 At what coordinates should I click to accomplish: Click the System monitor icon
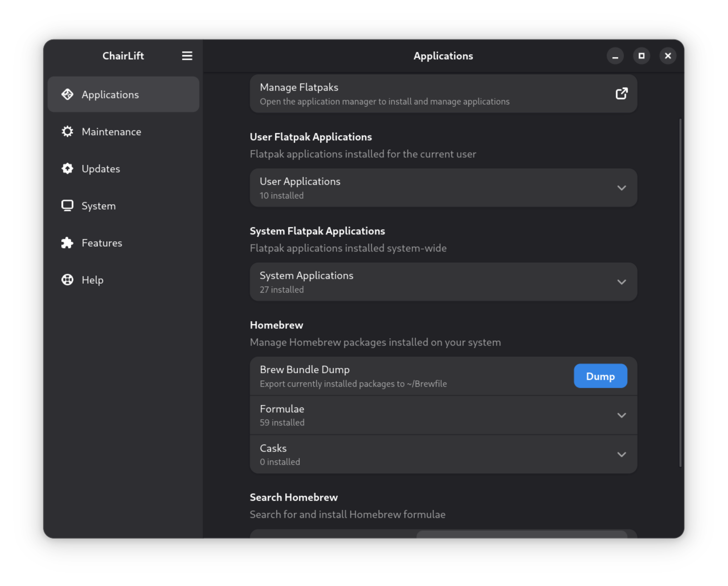coord(67,206)
